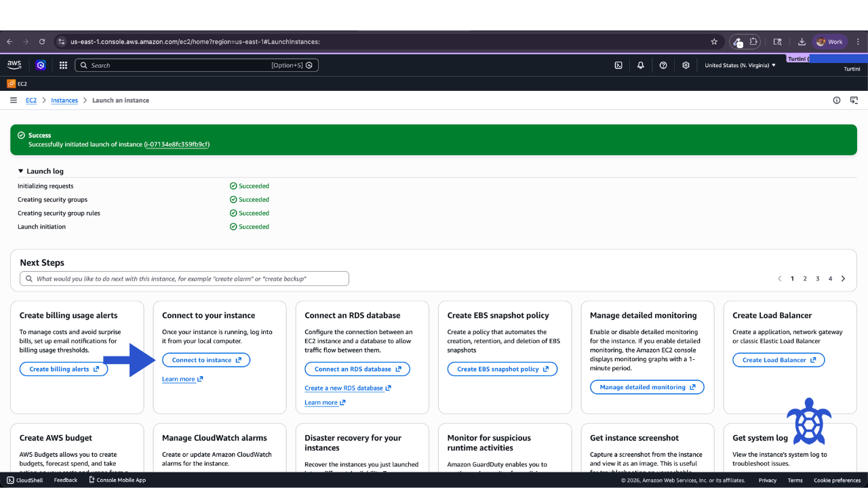868x488 pixels.
Task: Click the browser address bar URL
Action: [x=195, y=41]
